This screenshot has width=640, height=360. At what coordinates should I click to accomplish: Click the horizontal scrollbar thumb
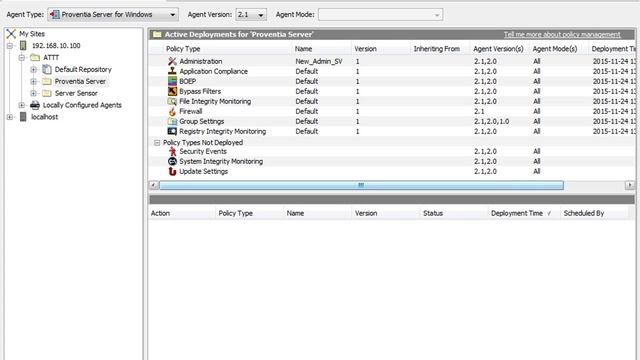click(x=361, y=185)
